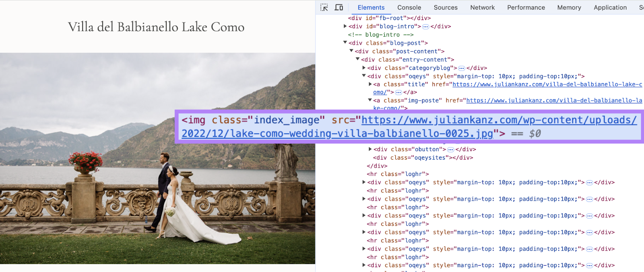
Task: Open the Network tab
Action: (482, 7)
